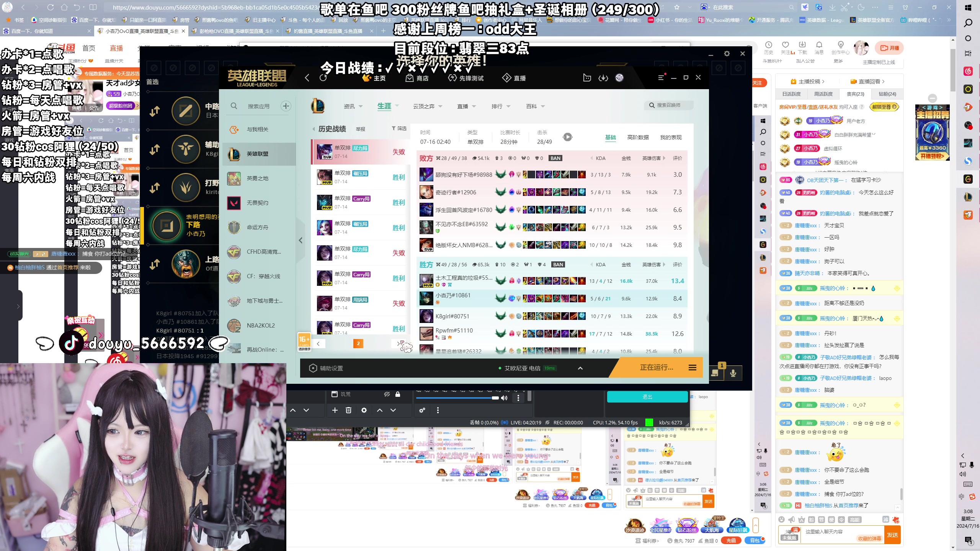Click the orange 开播 button
This screenshot has height=551, width=980.
(889, 48)
